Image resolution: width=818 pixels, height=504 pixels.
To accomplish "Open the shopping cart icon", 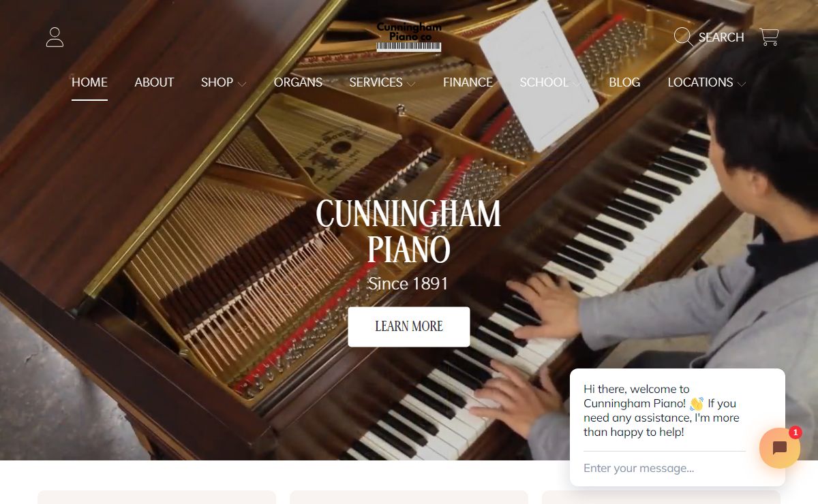I will click(x=769, y=37).
